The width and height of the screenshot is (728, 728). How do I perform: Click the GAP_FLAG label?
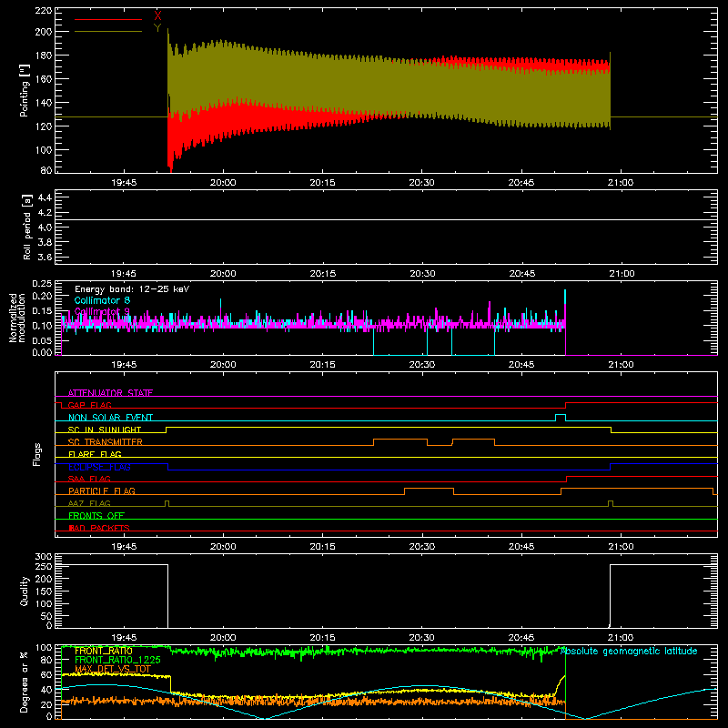pyautogui.click(x=89, y=405)
